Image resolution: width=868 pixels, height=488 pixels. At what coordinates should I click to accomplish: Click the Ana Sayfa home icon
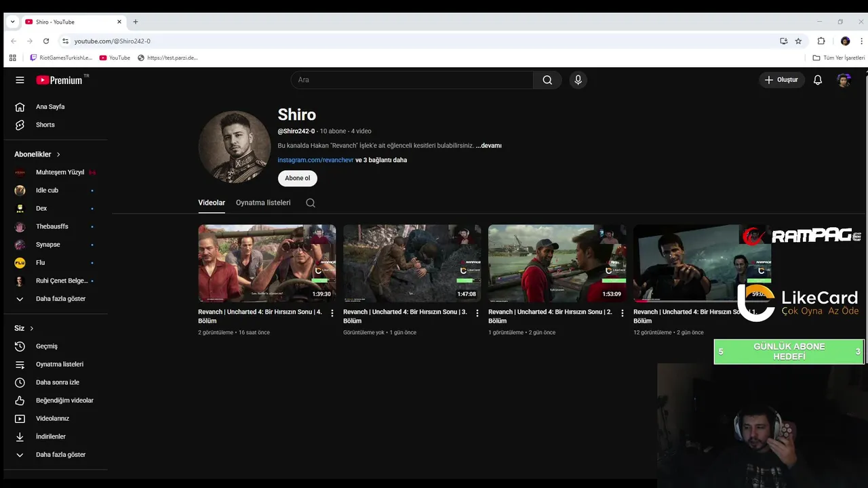(x=20, y=106)
